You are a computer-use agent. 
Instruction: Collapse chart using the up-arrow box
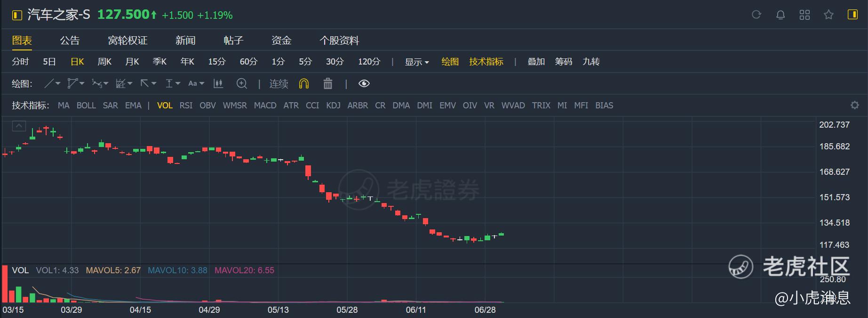[19, 126]
